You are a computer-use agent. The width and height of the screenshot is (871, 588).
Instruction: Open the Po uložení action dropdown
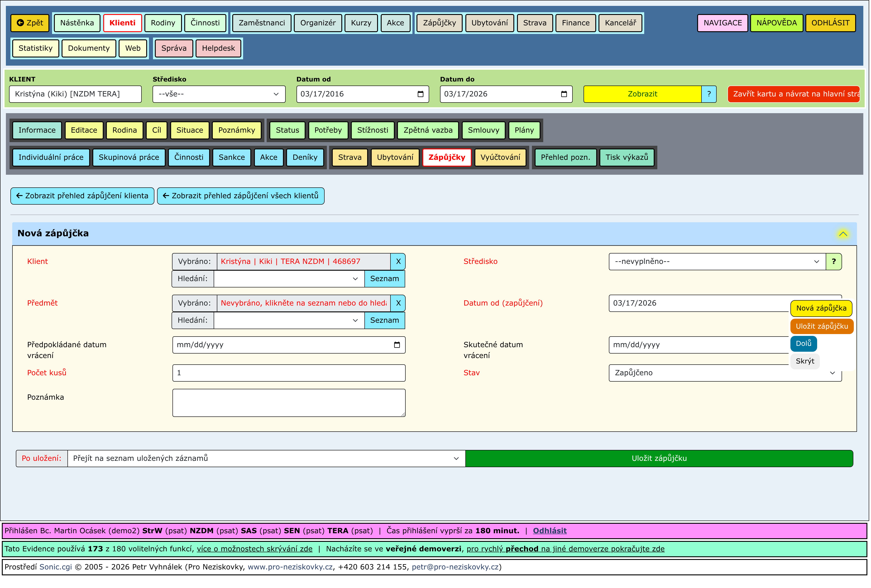tap(266, 458)
